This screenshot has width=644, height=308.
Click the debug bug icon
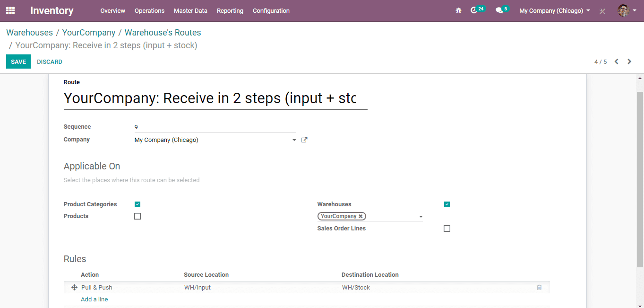pos(458,10)
